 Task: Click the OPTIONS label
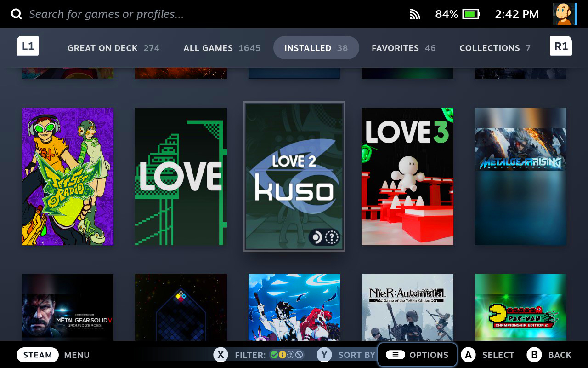click(x=429, y=355)
